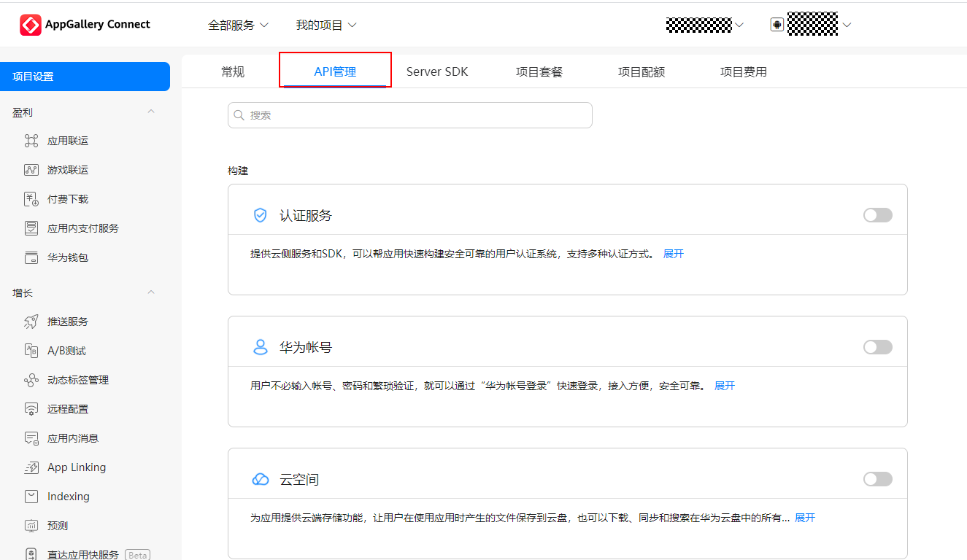Image resolution: width=967 pixels, height=560 pixels.
Task: Open 华为钱包 wallet icon
Action: tap(31, 257)
